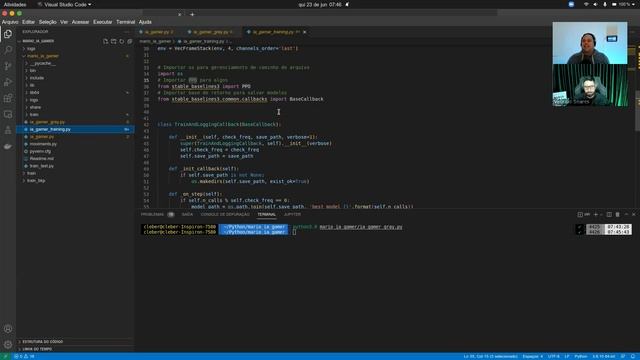Open the clock and calendar in top bar
640x360 pixels.
click(320, 4)
